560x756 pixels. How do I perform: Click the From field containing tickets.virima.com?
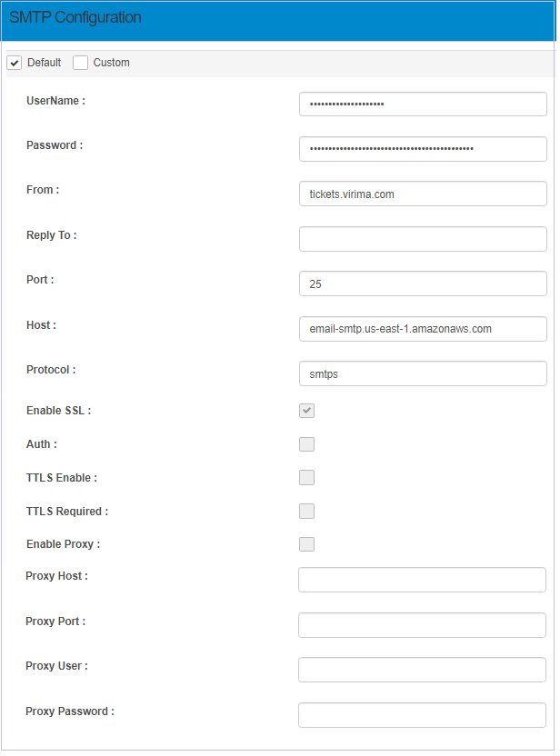[423, 194]
